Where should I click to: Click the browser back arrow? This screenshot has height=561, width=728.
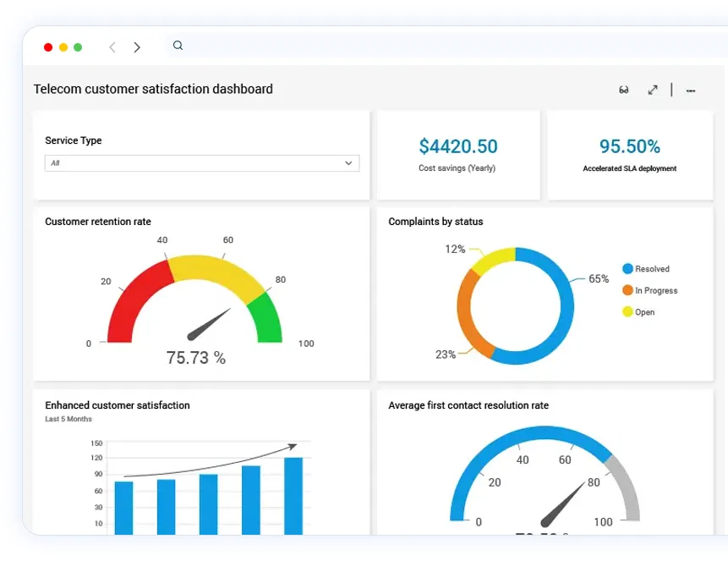pyautogui.click(x=112, y=47)
